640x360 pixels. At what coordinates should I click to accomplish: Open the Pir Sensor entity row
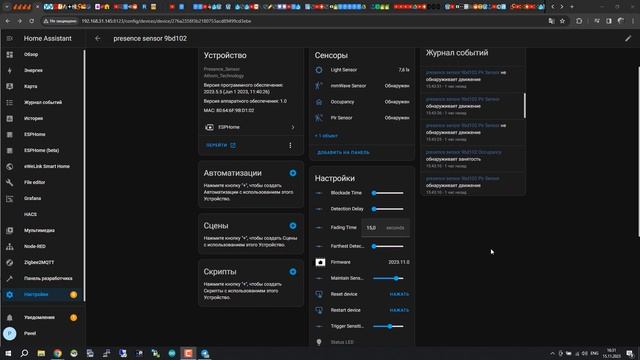point(362,118)
